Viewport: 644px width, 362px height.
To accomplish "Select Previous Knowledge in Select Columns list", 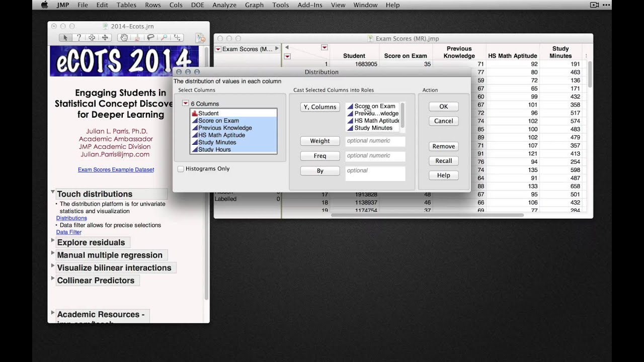I will (x=233, y=128).
